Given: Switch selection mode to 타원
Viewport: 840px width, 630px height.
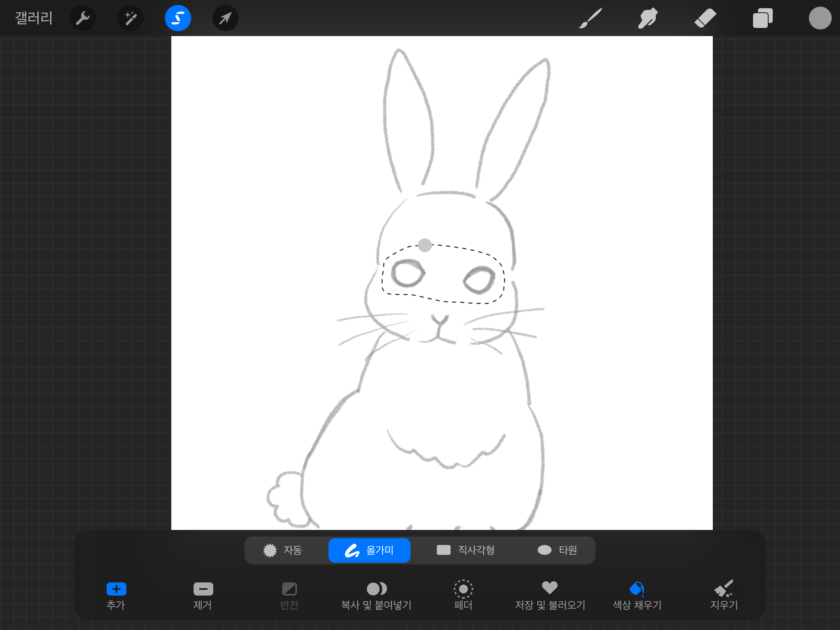Looking at the screenshot, I should (x=557, y=550).
